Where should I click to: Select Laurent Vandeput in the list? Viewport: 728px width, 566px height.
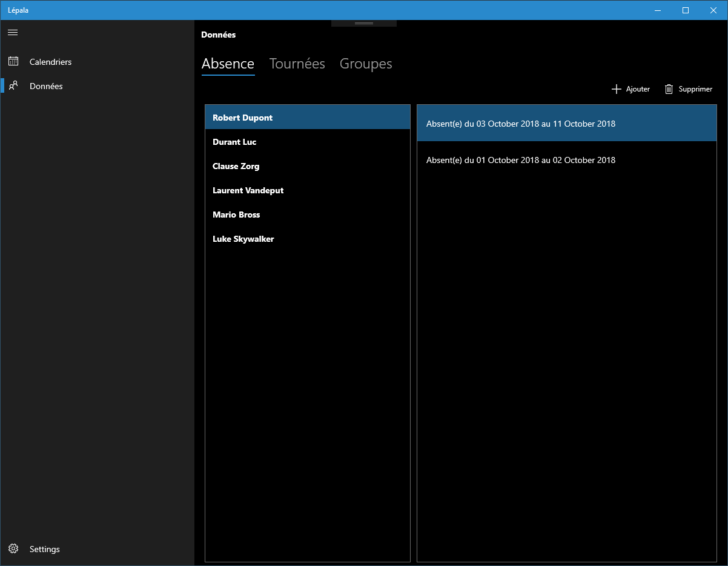[x=308, y=190]
